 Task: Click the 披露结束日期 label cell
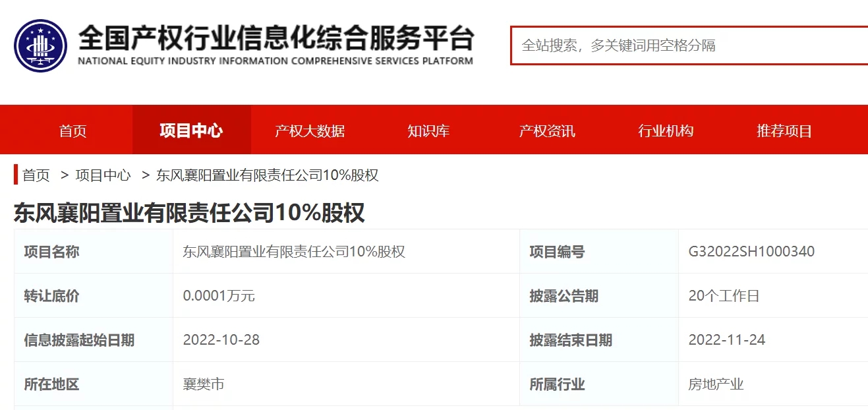599,340
